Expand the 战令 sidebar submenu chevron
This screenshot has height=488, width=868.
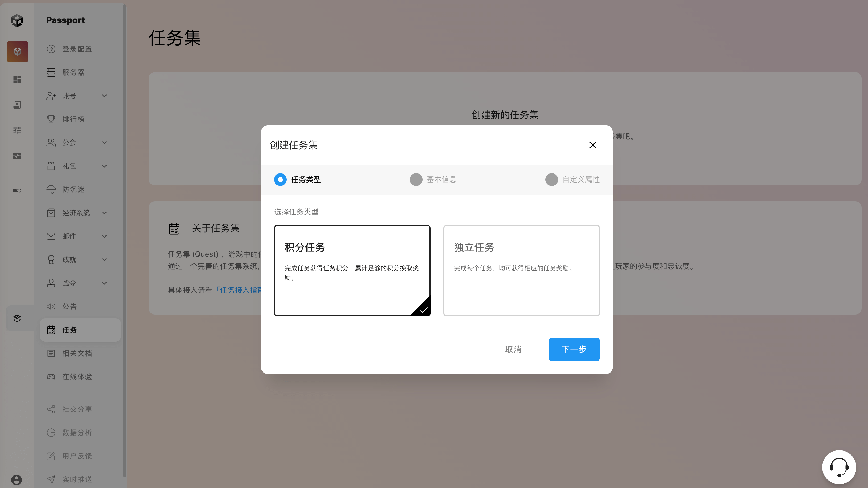[x=104, y=283]
